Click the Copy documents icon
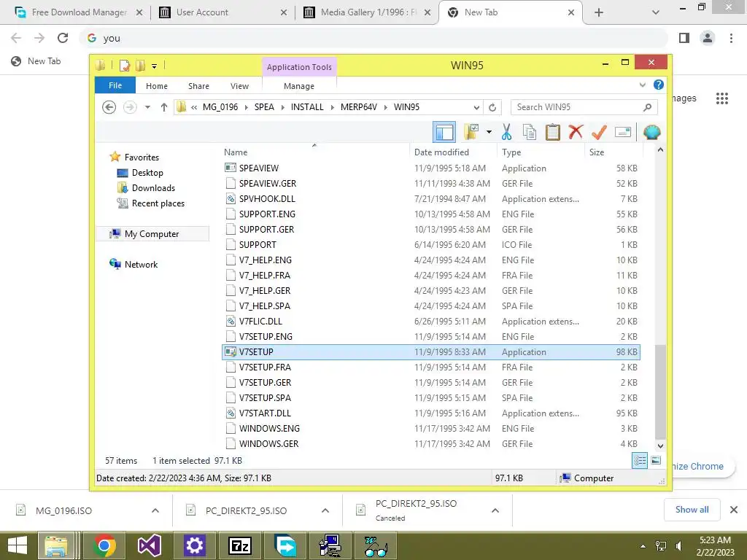This screenshot has width=747, height=560. [x=530, y=132]
